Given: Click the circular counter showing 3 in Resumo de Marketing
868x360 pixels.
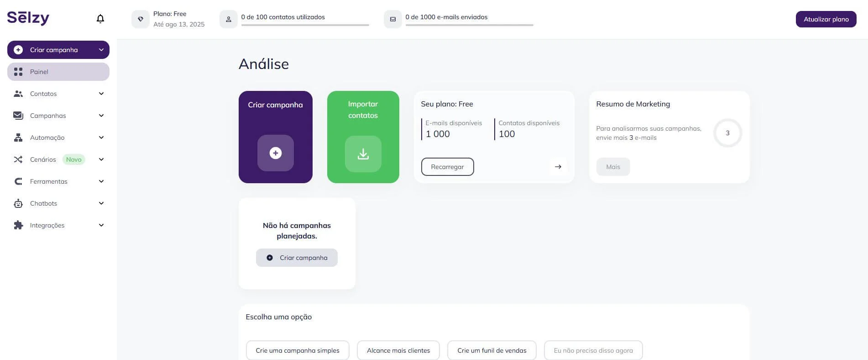Looking at the screenshot, I should 727,133.
